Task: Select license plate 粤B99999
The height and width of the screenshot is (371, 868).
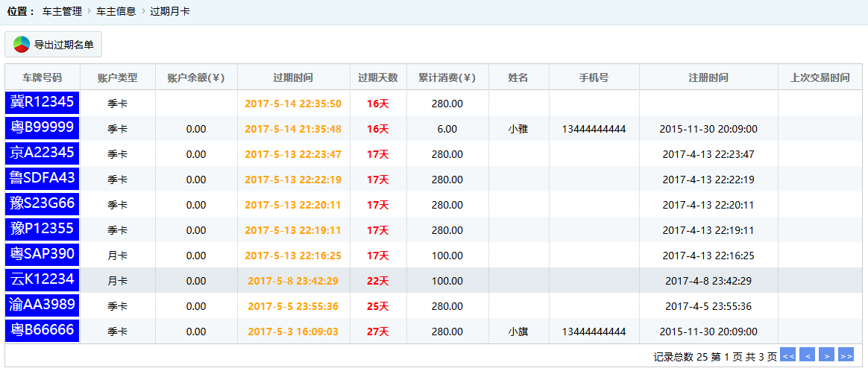Action: coord(42,128)
